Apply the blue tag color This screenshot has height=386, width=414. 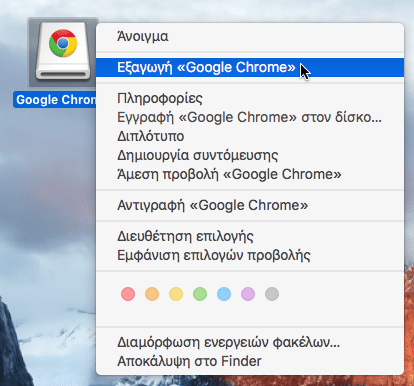[224, 294]
